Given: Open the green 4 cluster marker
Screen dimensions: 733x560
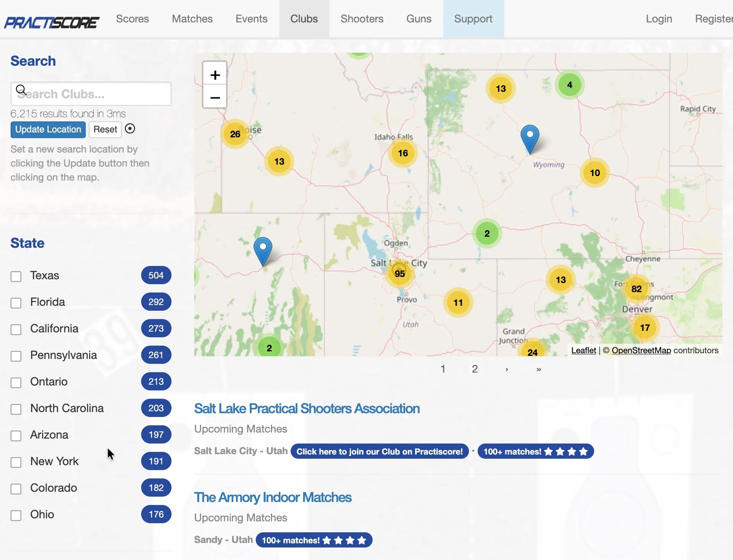Looking at the screenshot, I should coord(570,85).
